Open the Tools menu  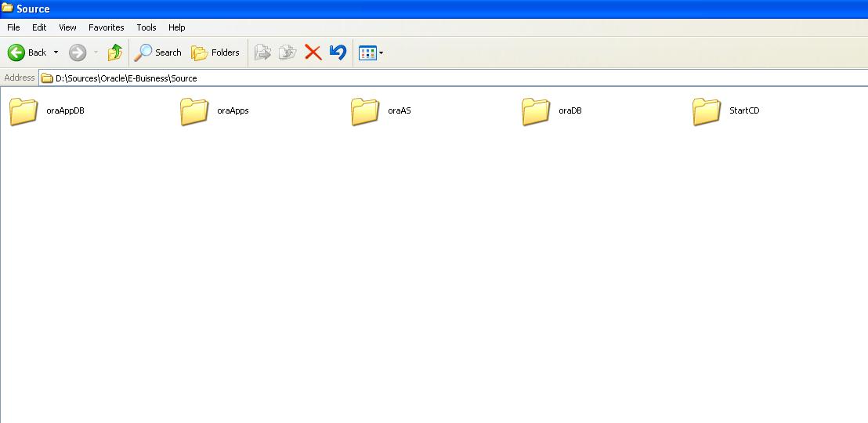(x=146, y=27)
